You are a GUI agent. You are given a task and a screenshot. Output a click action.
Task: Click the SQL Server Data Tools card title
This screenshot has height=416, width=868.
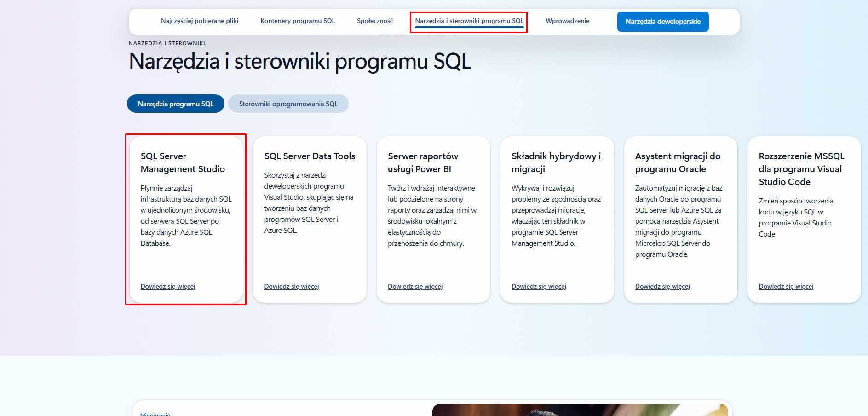[310, 156]
